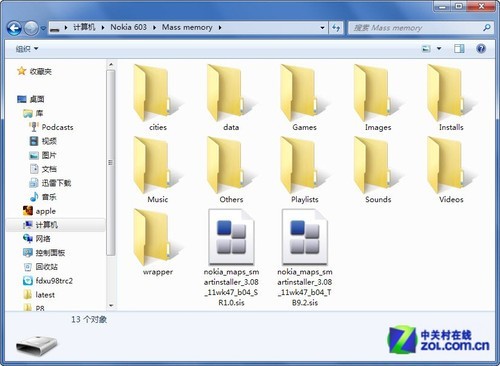Open the Others folder
Viewport: 500px width, 366px height.
pos(231,170)
